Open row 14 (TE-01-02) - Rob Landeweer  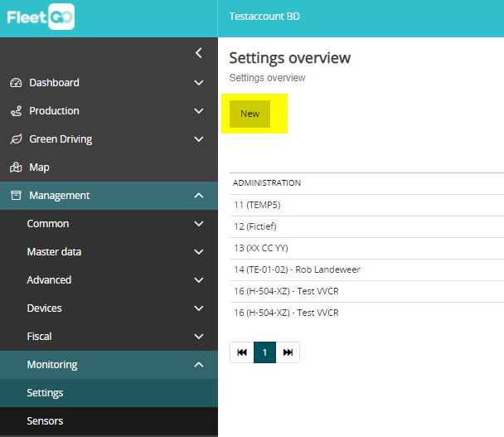(366, 269)
